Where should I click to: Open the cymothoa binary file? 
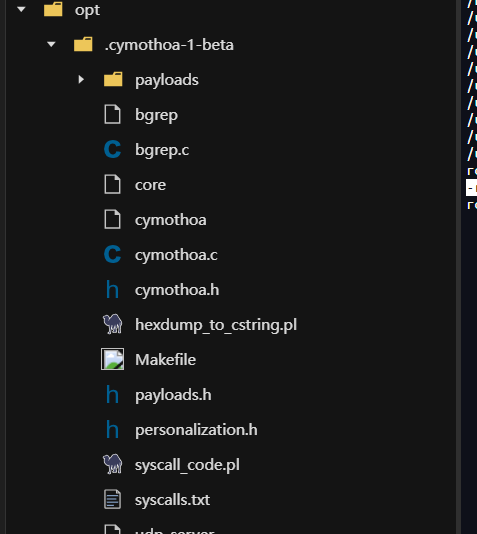click(171, 220)
